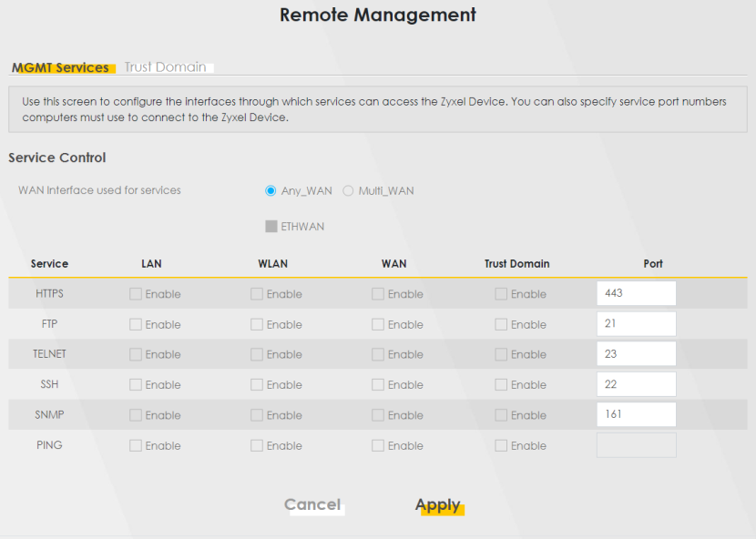Focus the SSH port input box
The width and height of the screenshot is (756, 539).
click(636, 384)
